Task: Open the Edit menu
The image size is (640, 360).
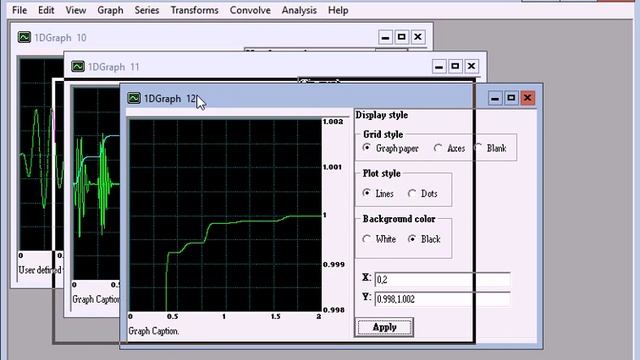Action: pos(46,10)
